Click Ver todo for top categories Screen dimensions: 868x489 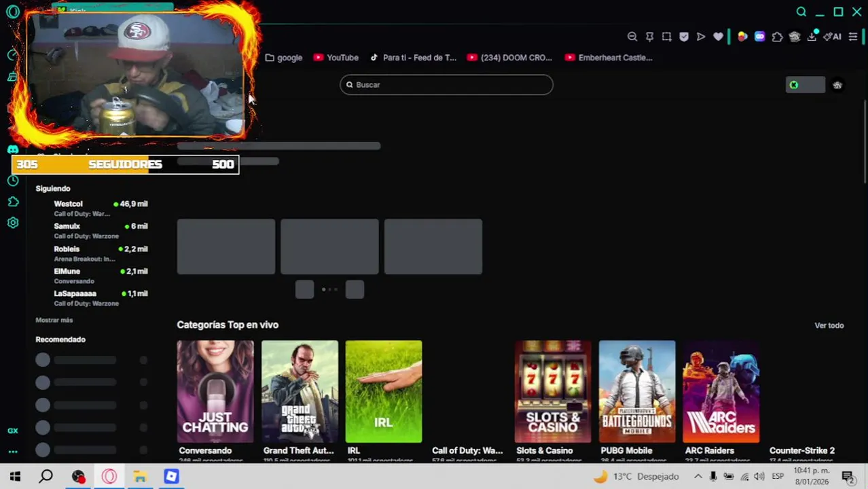tap(829, 325)
